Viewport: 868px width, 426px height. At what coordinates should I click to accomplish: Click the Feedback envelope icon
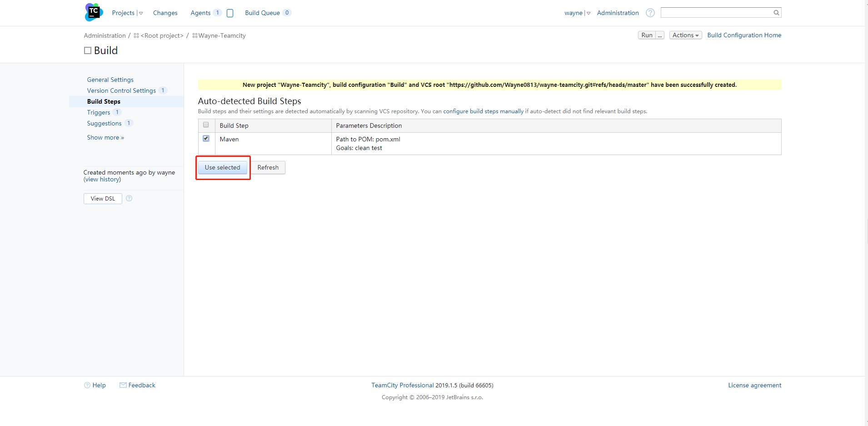click(x=123, y=385)
